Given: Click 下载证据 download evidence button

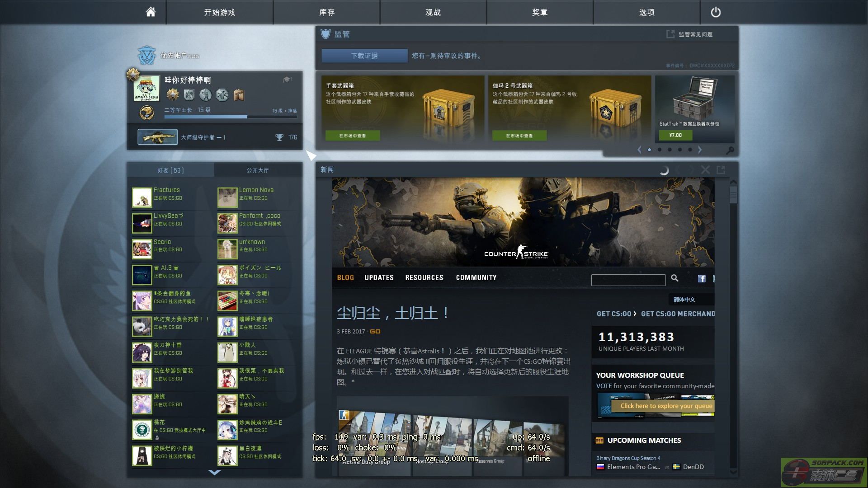Looking at the screenshot, I should pyautogui.click(x=364, y=56).
